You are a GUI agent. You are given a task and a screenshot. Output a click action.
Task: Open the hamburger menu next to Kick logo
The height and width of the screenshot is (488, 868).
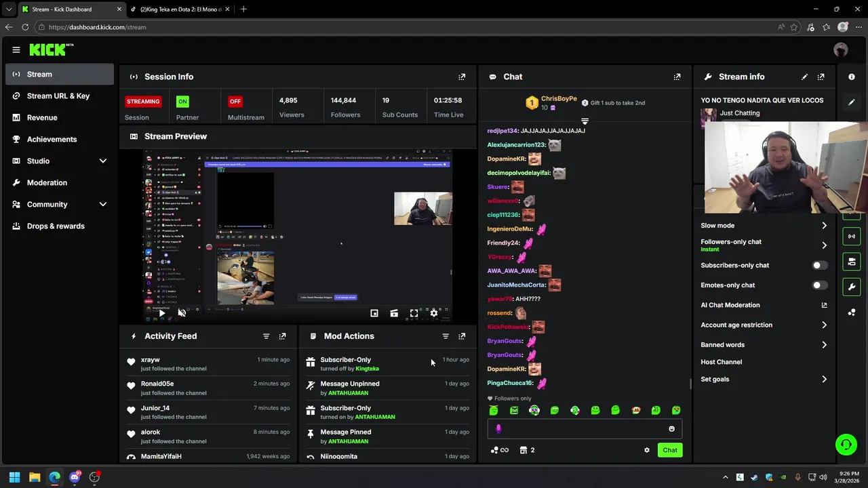coord(16,49)
